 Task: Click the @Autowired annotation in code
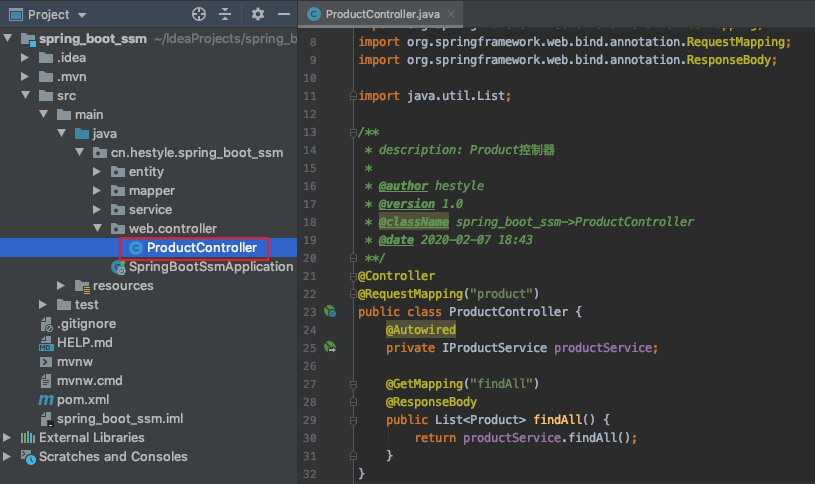pos(421,330)
